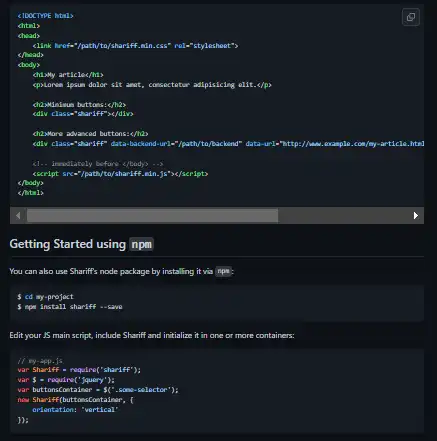Click the "require('shariff')" code line

(x=79, y=370)
